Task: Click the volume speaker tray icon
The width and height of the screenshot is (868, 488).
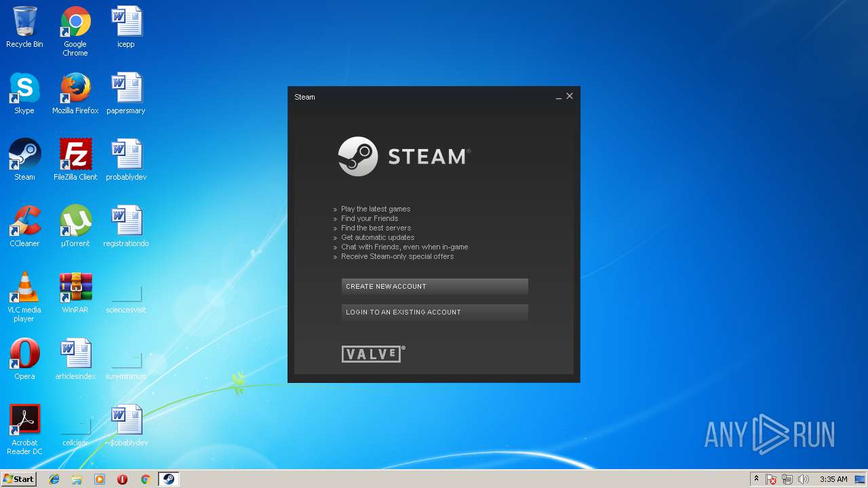Action: [x=804, y=479]
